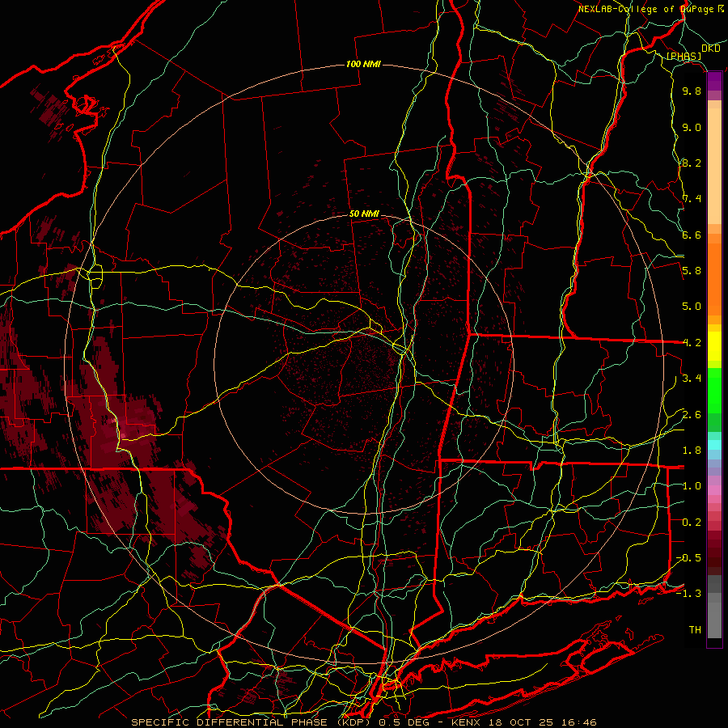Pick the bright green band of the color bar
The height and width of the screenshot is (728, 728).
pyautogui.click(x=714, y=391)
